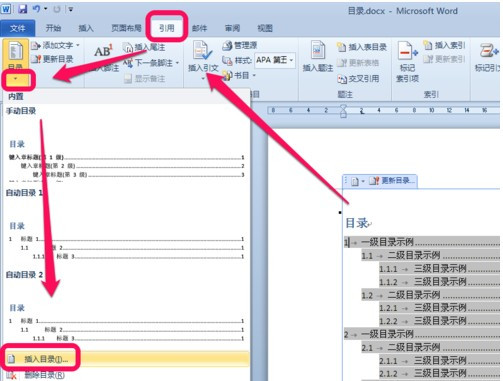The image size is (503, 381).
Task: Click the Word application icon in title bar
Action: pyautogui.click(x=6, y=9)
